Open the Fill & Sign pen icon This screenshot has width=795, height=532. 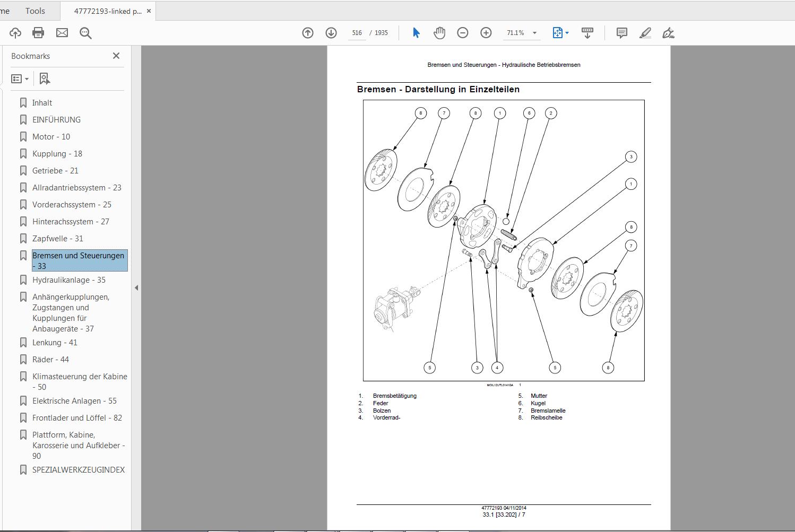669,32
